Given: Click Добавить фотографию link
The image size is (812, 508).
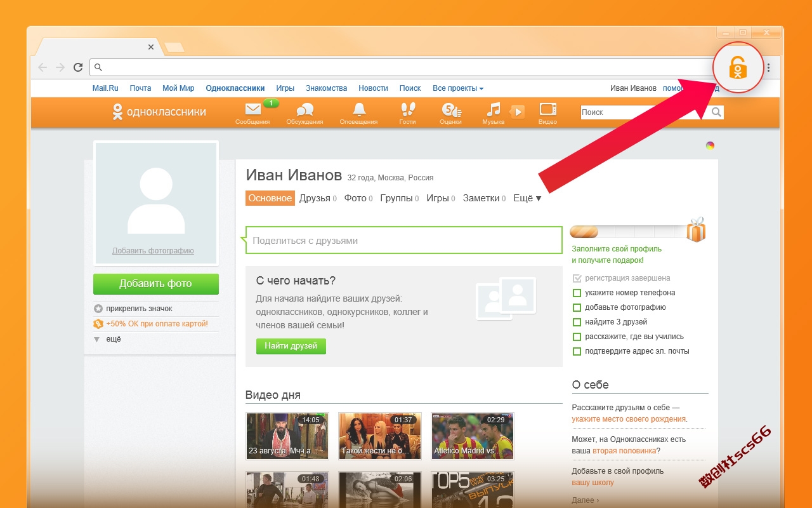Looking at the screenshot, I should (x=153, y=251).
